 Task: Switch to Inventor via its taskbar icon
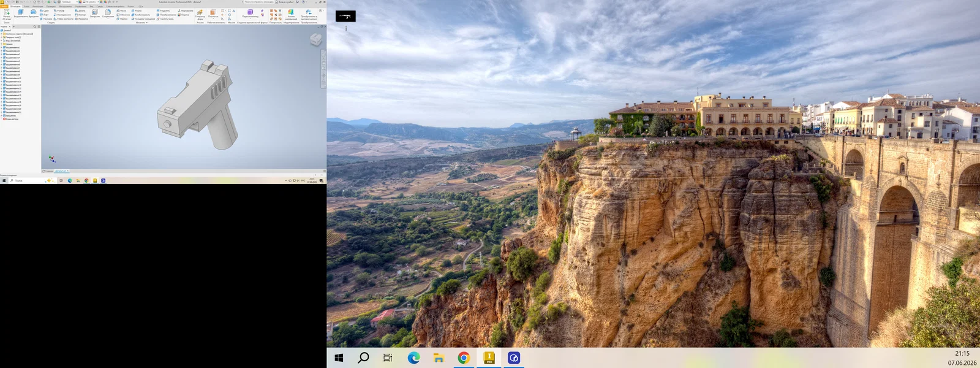tap(489, 358)
